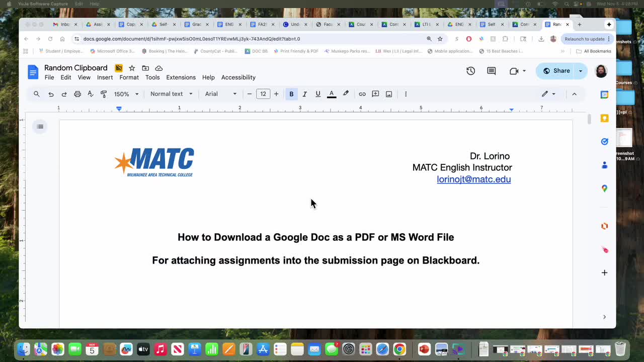This screenshot has width=644, height=362.
Task: Collapse the menus with chevron
Action: pos(574,94)
